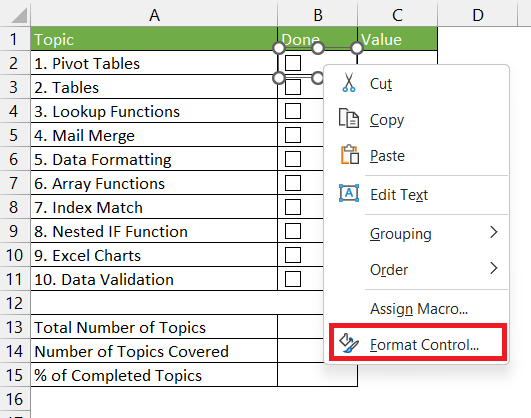This screenshot has height=418, width=531.
Task: Expand the Order submenu arrow
Action: [494, 268]
